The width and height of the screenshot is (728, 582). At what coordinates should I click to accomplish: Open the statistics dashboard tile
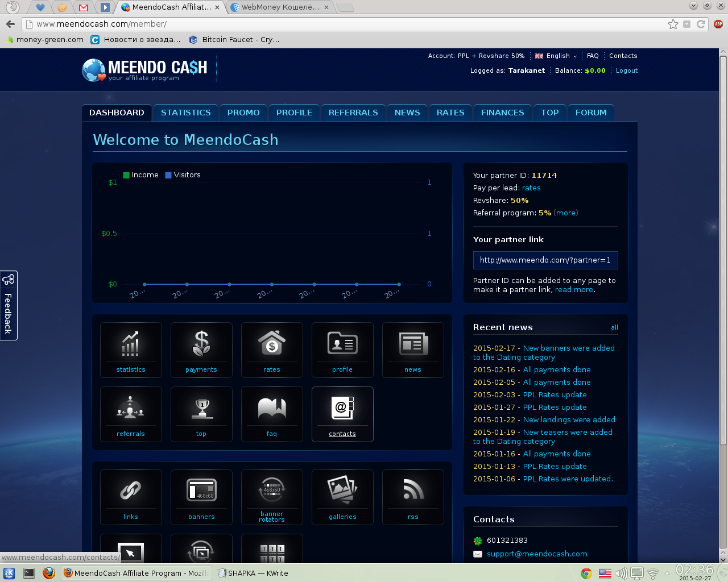coord(131,350)
